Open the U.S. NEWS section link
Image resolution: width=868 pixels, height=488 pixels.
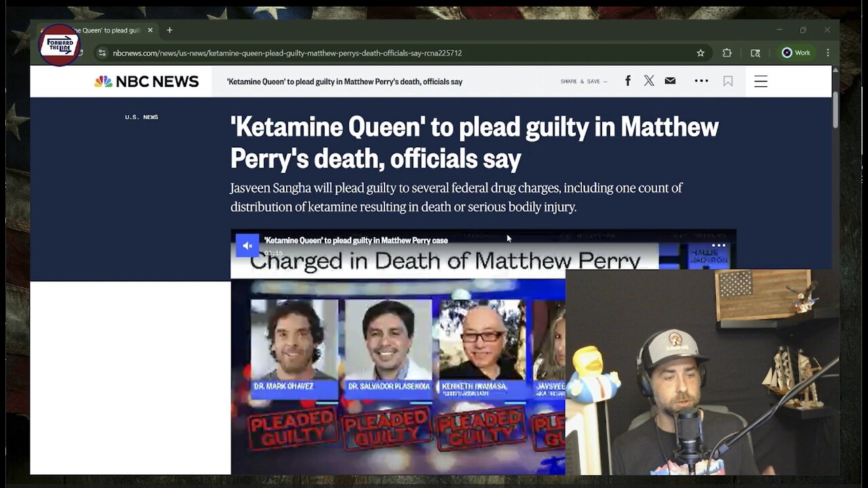(x=141, y=117)
